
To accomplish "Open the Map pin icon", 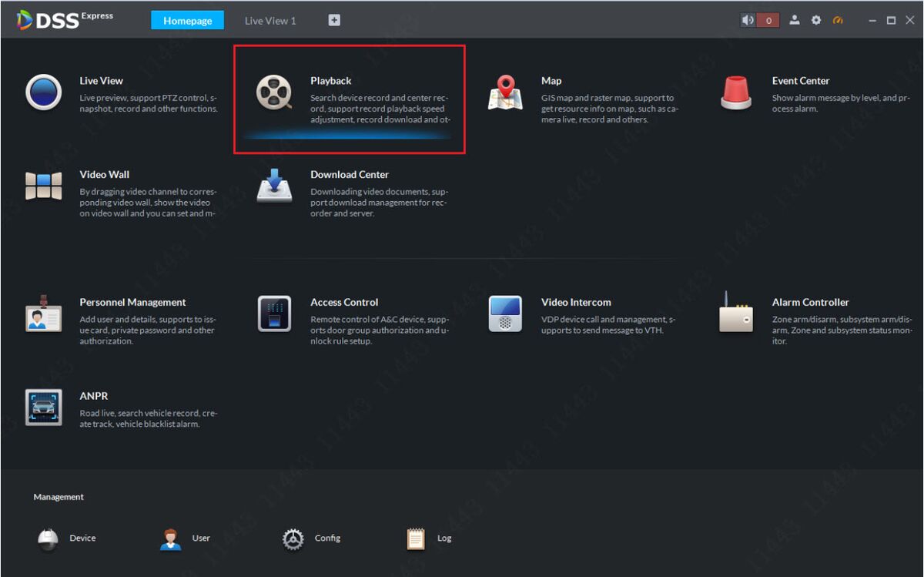I will (505, 92).
